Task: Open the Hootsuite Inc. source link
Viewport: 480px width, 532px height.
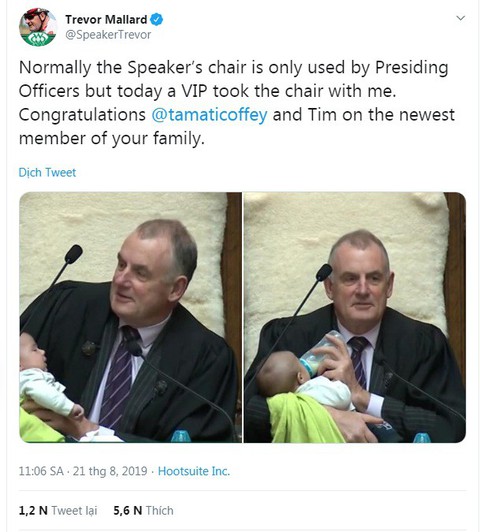Action: (x=194, y=471)
